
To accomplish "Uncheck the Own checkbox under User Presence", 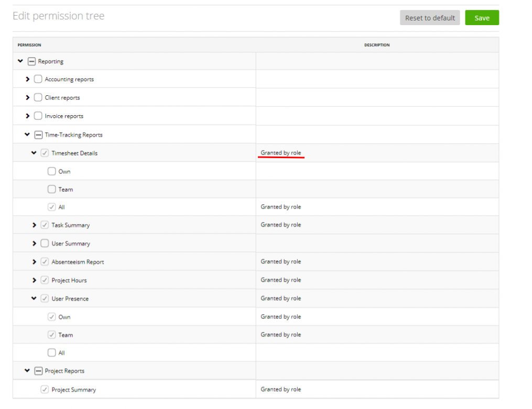I will pos(51,317).
